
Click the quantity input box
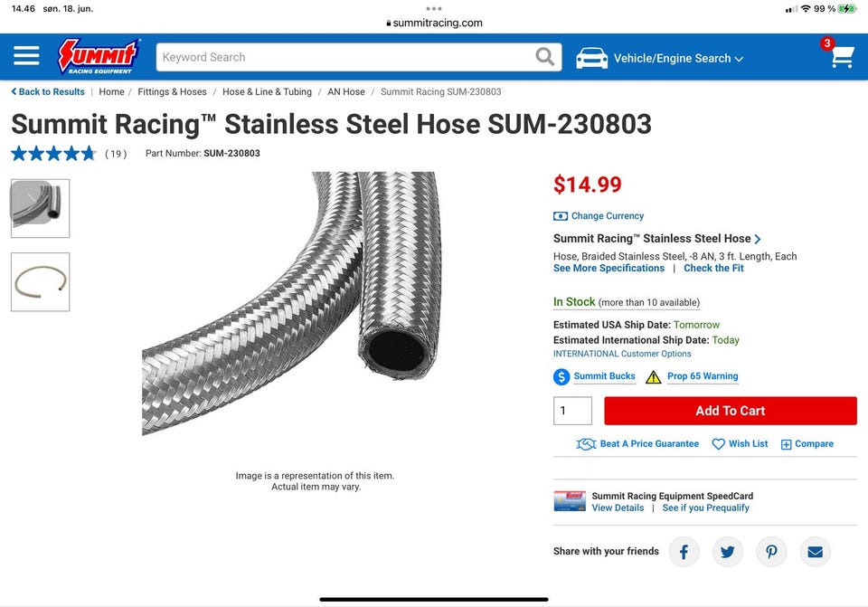pos(572,411)
